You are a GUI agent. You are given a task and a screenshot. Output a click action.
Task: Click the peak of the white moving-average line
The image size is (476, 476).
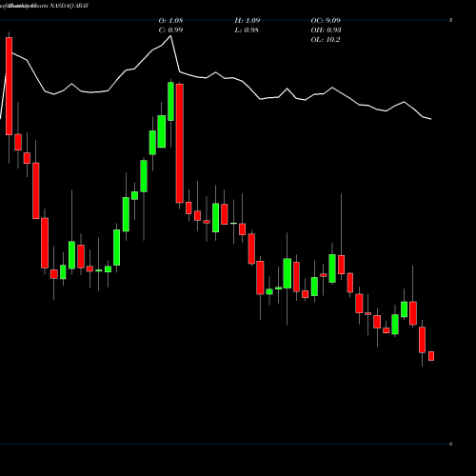[170, 36]
